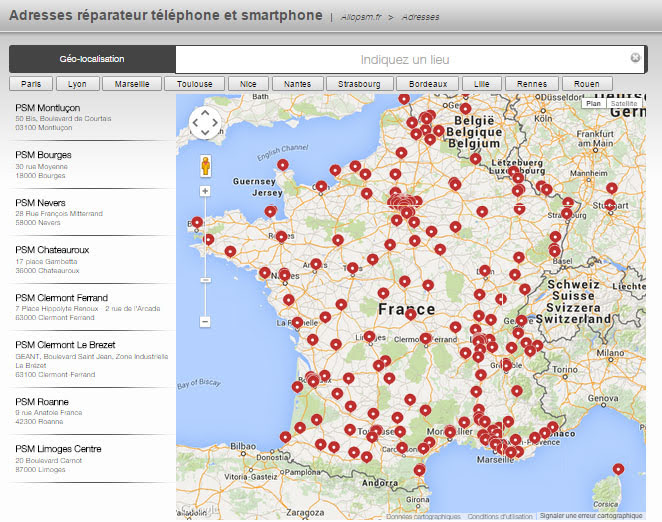Pan the map down with the bottom arrow

(205, 132)
